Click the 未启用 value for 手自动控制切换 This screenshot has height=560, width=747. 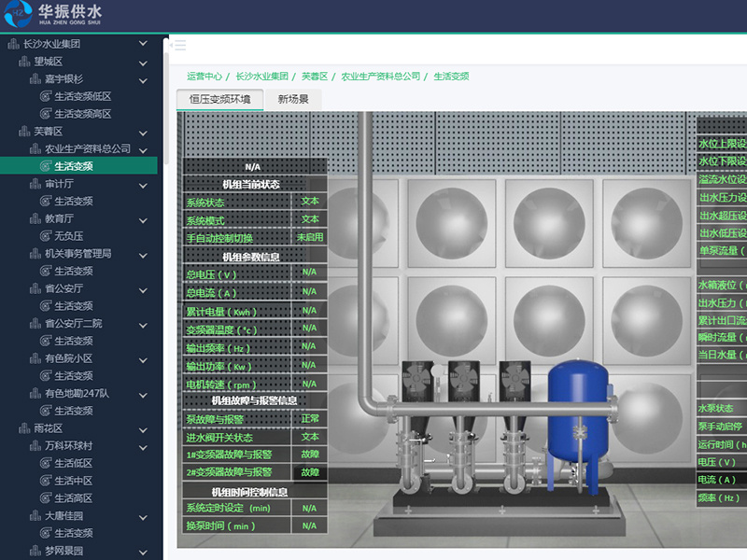point(310,237)
